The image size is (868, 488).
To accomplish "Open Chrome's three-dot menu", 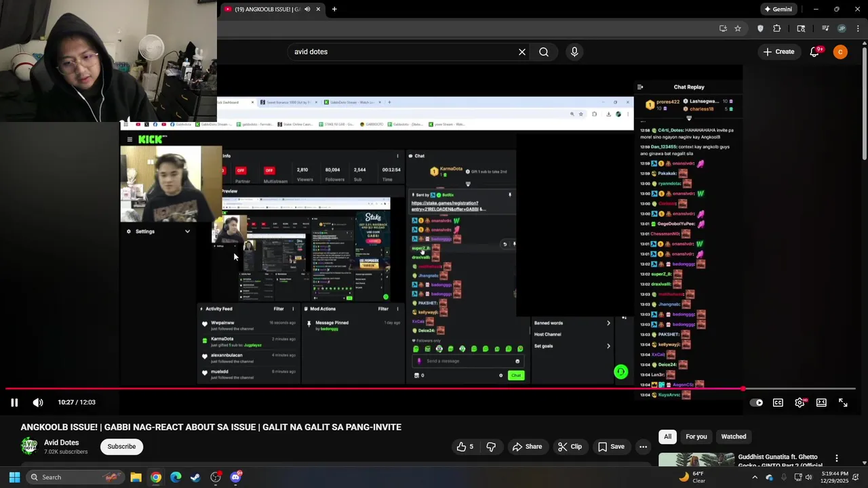I will 858,28.
